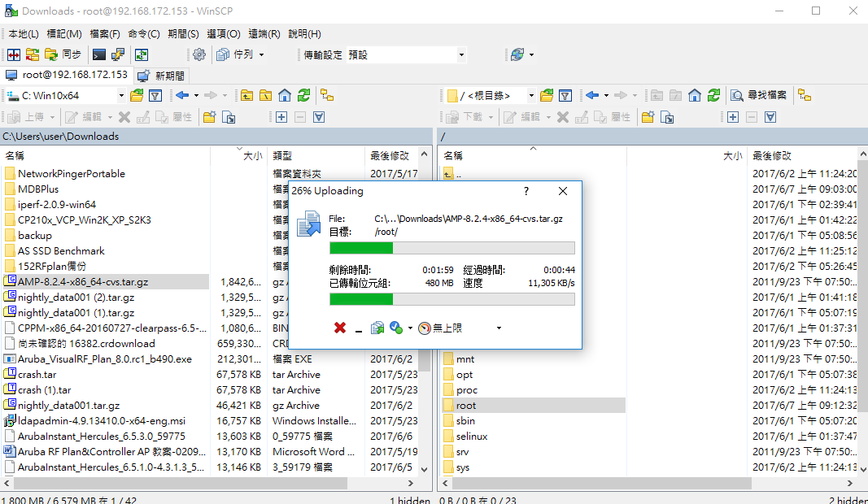Click the 同步 synchronize button
The height and width of the screenshot is (504, 868).
click(x=63, y=54)
